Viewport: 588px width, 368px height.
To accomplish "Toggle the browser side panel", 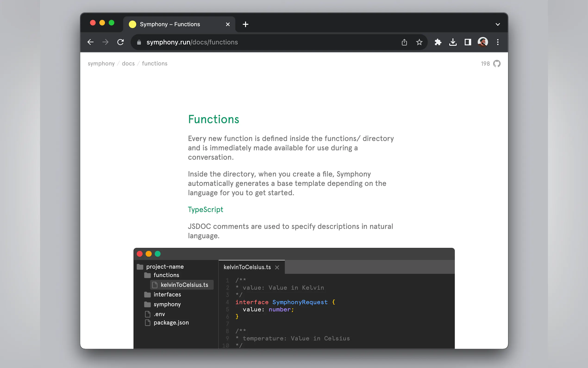I will pyautogui.click(x=468, y=42).
